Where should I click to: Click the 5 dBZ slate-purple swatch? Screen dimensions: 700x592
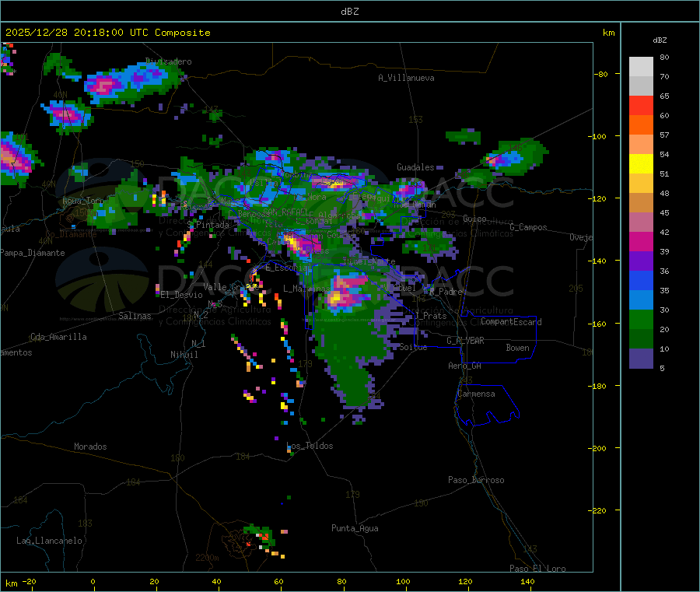(641, 359)
